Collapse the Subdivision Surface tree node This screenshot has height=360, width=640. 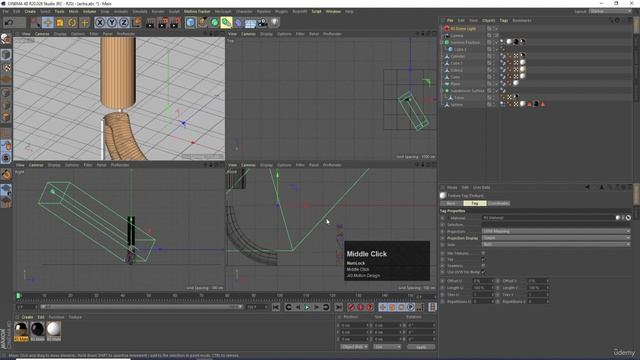coord(442,91)
